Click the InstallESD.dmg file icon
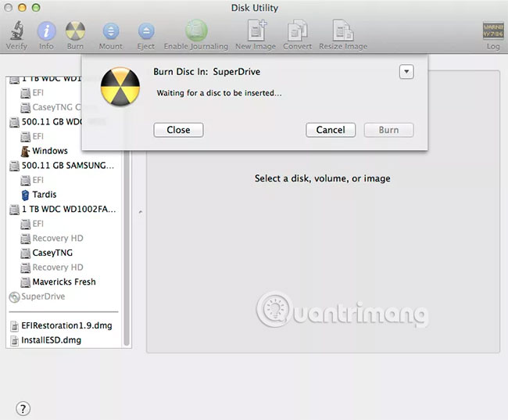 [x=14, y=340]
